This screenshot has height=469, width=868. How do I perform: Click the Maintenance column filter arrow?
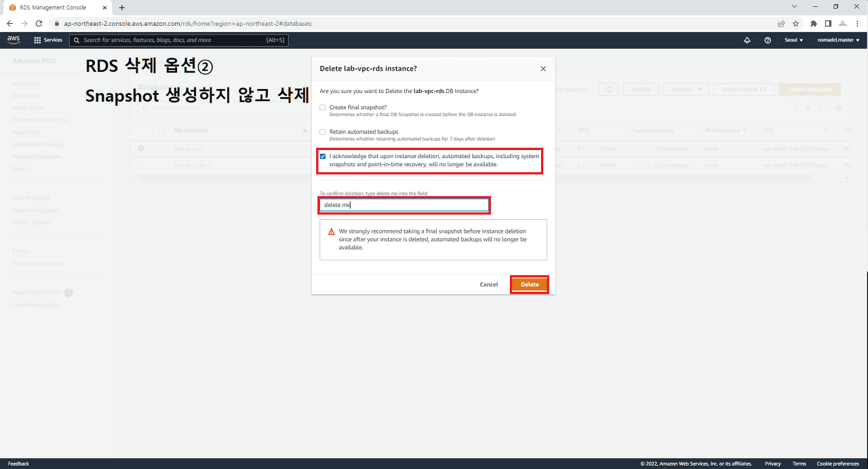(x=744, y=130)
